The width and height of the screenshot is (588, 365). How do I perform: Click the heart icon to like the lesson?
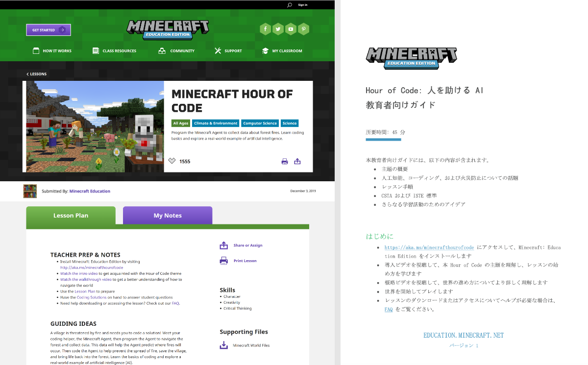(x=172, y=161)
